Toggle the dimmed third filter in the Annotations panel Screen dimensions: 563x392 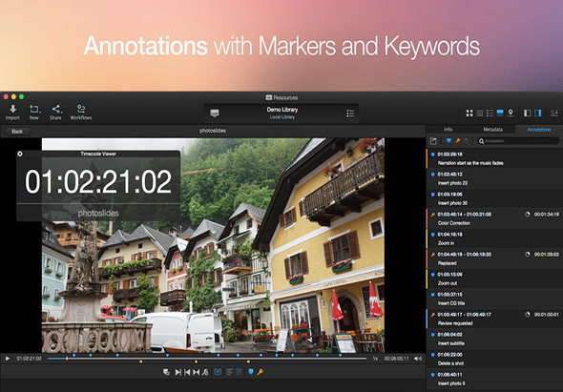click(466, 141)
